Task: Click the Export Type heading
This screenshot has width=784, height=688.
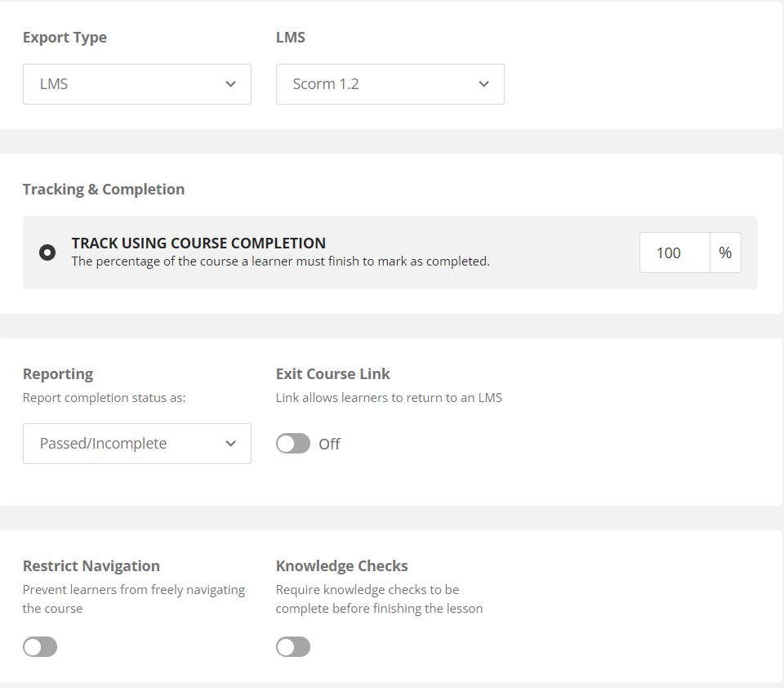Action: pos(65,38)
